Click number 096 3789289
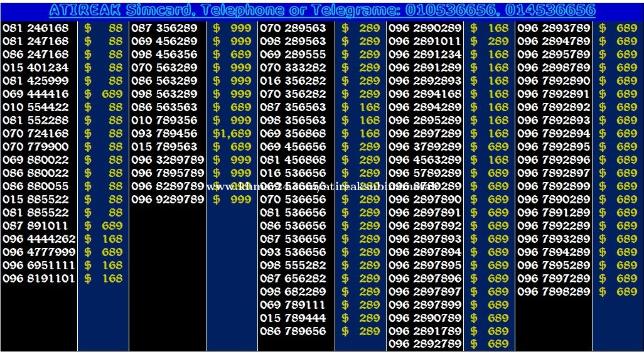Image resolution: width=644 pixels, height=354 pixels. (x=425, y=147)
